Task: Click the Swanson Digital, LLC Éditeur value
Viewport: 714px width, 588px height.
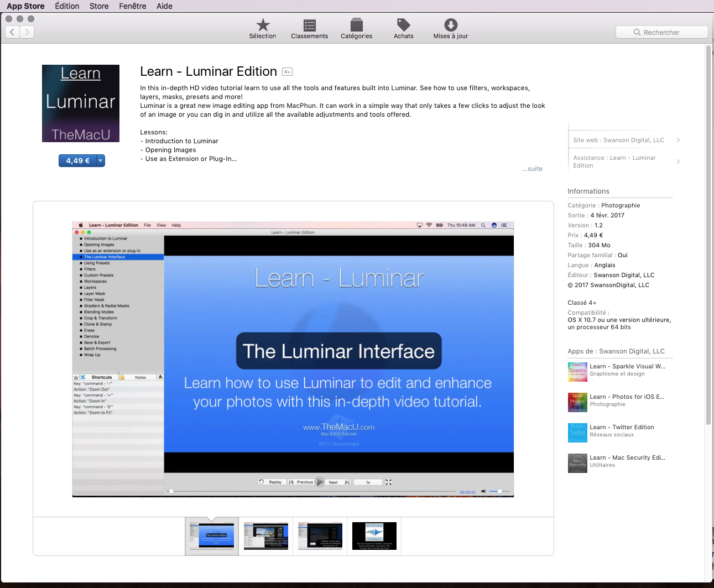Action: (x=624, y=275)
